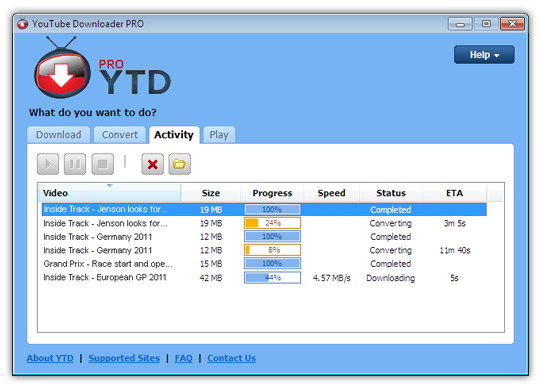
Task: Open download folder via folder icon
Action: (179, 164)
